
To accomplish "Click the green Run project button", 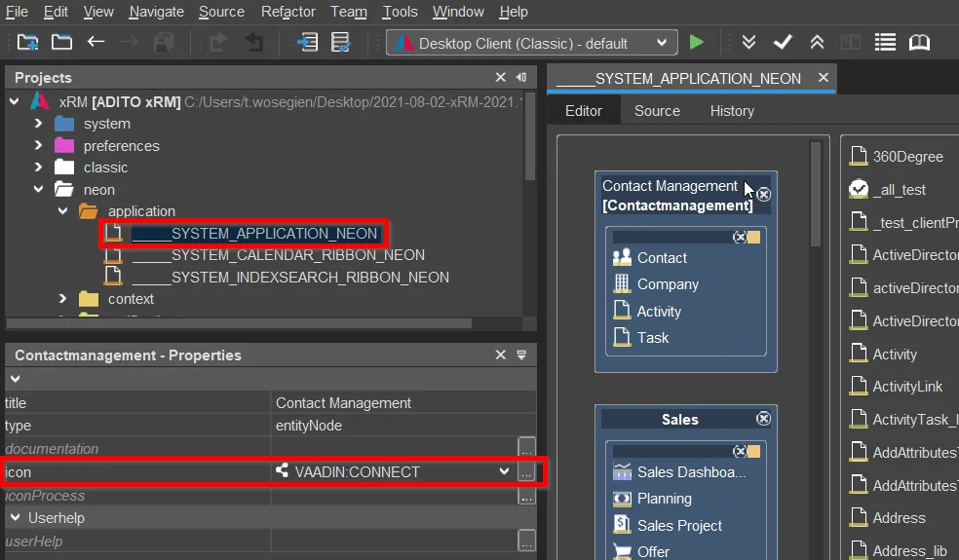I will coord(696,42).
